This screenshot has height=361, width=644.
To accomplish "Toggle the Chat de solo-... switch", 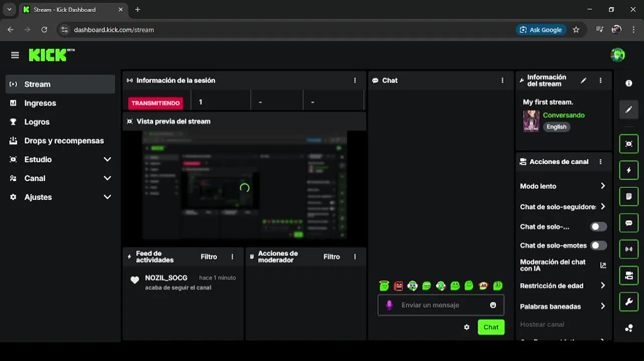I will [598, 227].
